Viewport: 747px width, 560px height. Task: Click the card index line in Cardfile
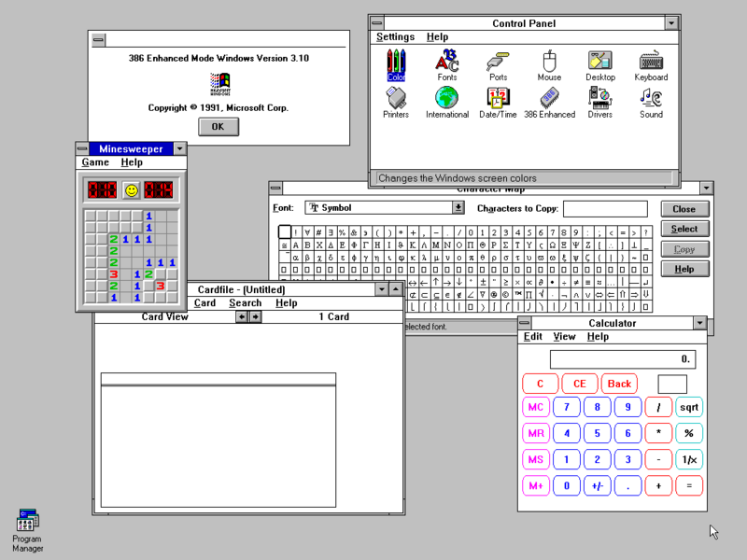(x=218, y=379)
